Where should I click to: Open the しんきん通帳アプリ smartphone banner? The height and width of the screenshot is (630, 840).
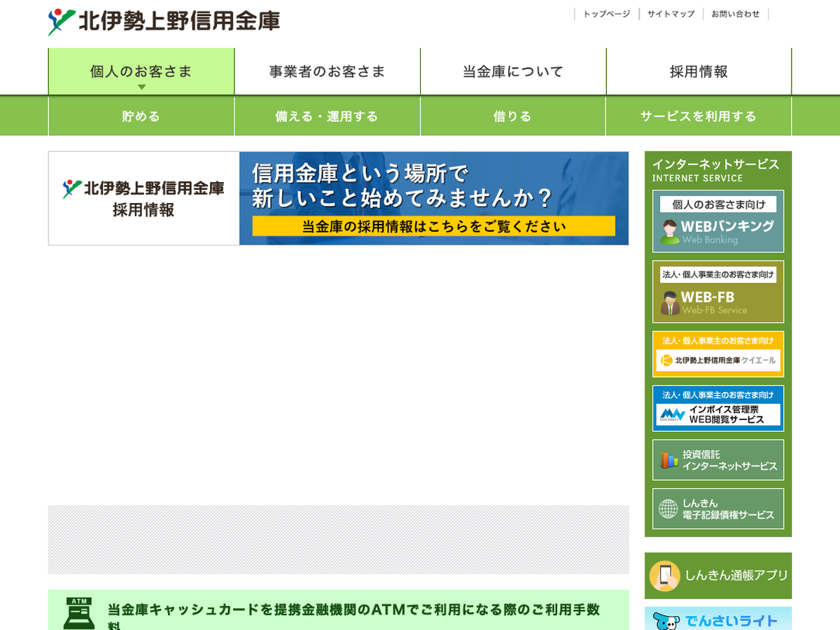717,575
